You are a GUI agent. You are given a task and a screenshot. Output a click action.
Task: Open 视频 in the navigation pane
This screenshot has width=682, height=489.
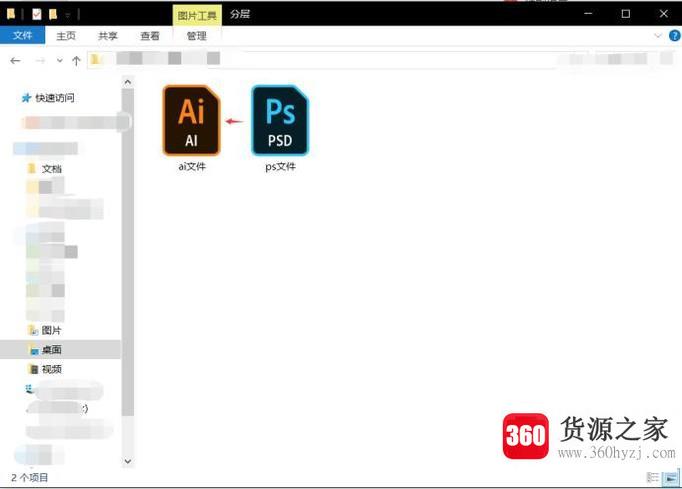pyautogui.click(x=45, y=369)
